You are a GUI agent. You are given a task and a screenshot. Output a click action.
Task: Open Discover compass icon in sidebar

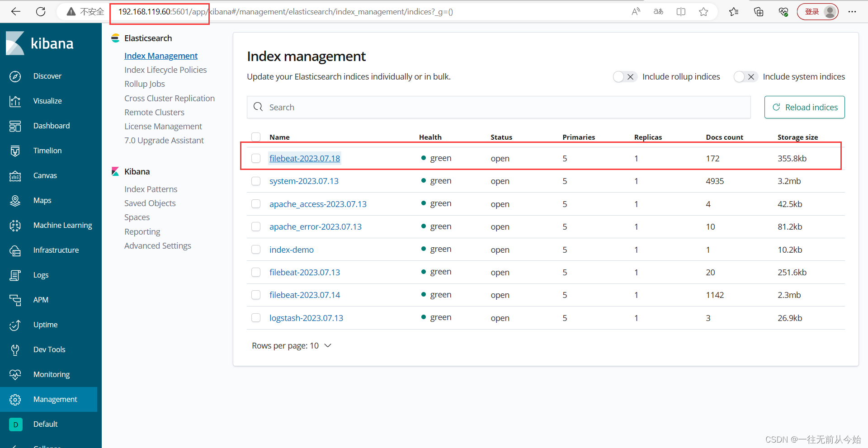pos(15,76)
